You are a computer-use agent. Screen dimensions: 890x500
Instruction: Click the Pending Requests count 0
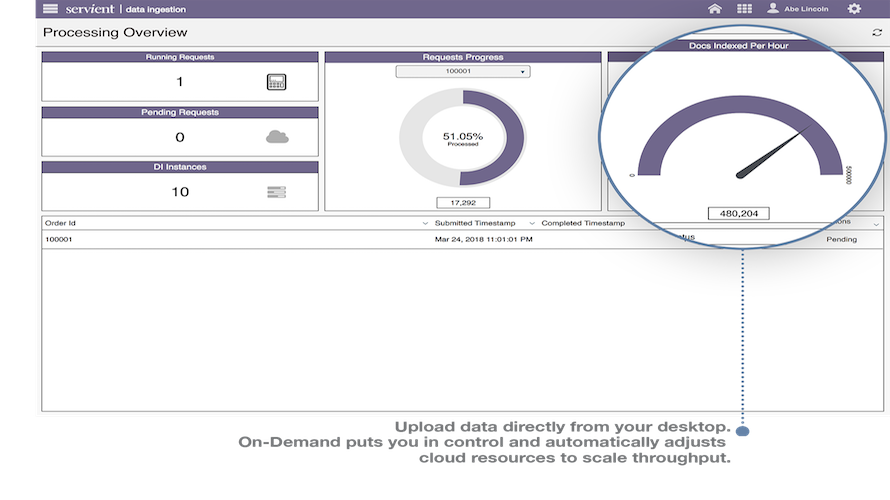coord(180,137)
